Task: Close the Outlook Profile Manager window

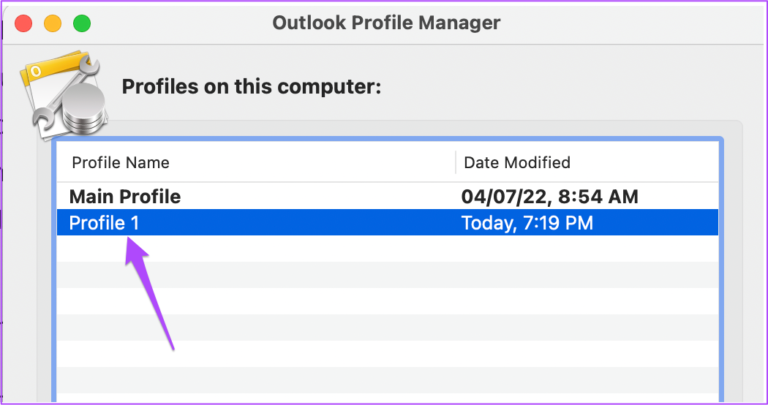Action: click(23, 24)
